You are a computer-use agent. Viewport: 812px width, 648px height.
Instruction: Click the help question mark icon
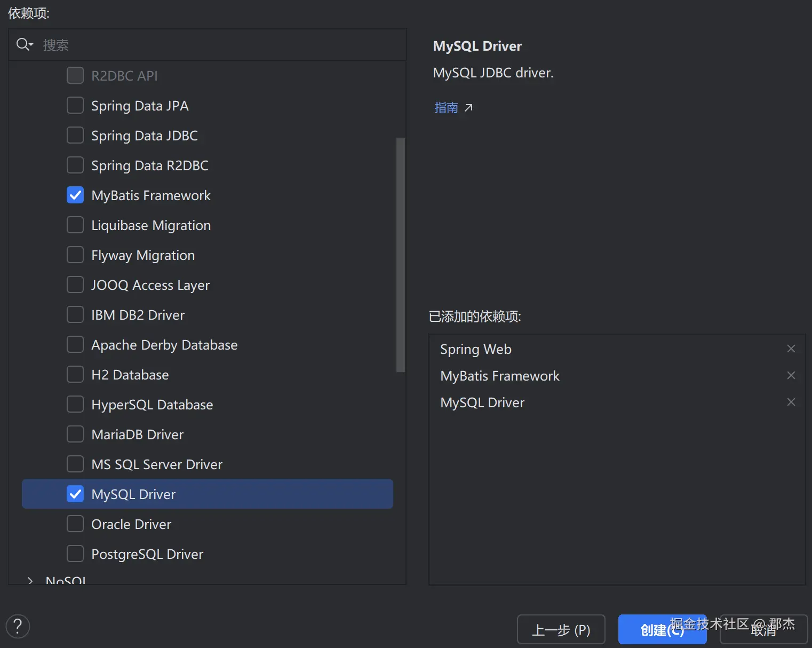(18, 626)
